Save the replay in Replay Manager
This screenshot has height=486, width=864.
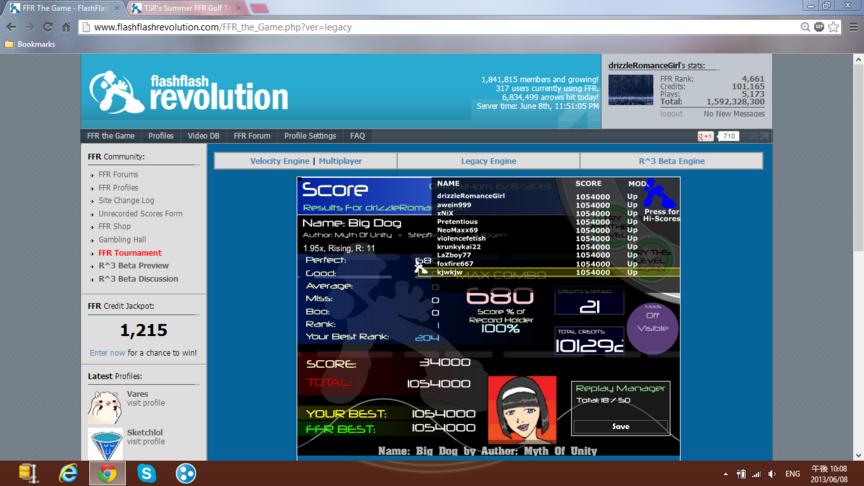coord(620,426)
